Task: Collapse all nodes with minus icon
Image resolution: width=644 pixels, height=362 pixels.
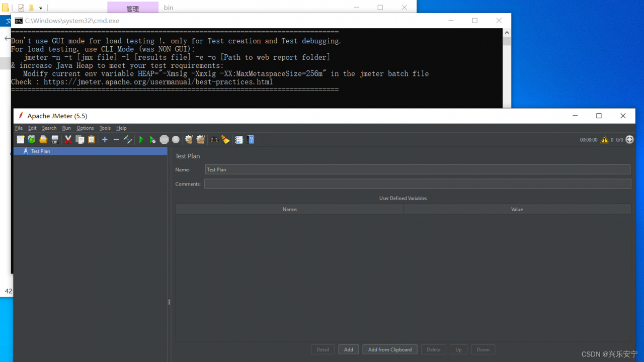Action: click(x=116, y=140)
